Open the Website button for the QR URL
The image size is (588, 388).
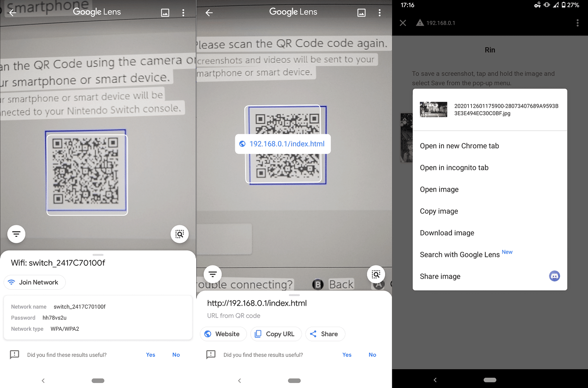(223, 334)
